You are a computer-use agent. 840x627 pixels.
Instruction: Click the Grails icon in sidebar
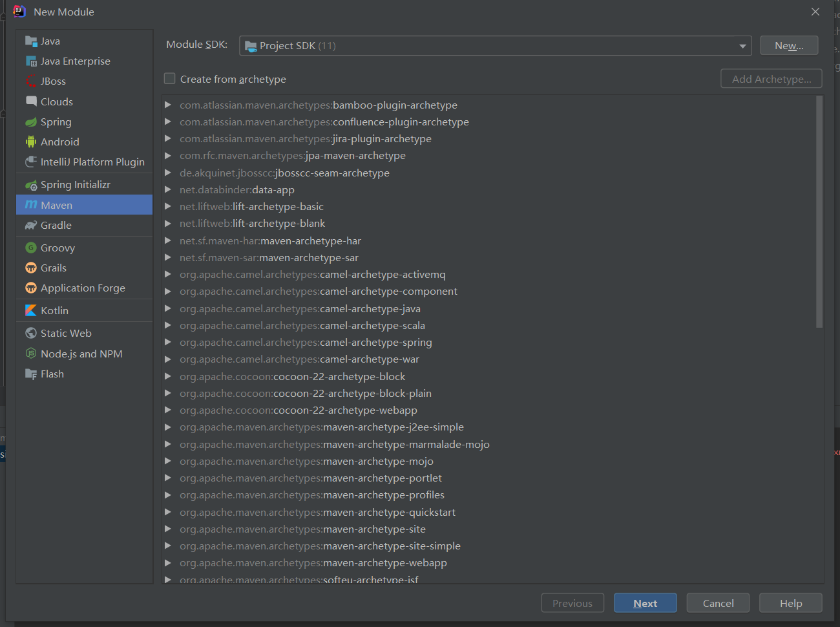coord(31,268)
